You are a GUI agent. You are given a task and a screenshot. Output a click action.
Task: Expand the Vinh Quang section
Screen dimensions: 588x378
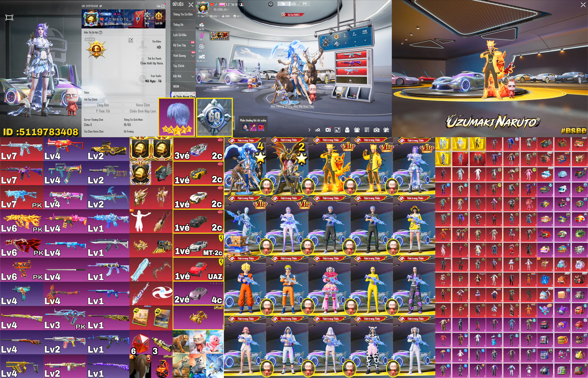(183, 56)
